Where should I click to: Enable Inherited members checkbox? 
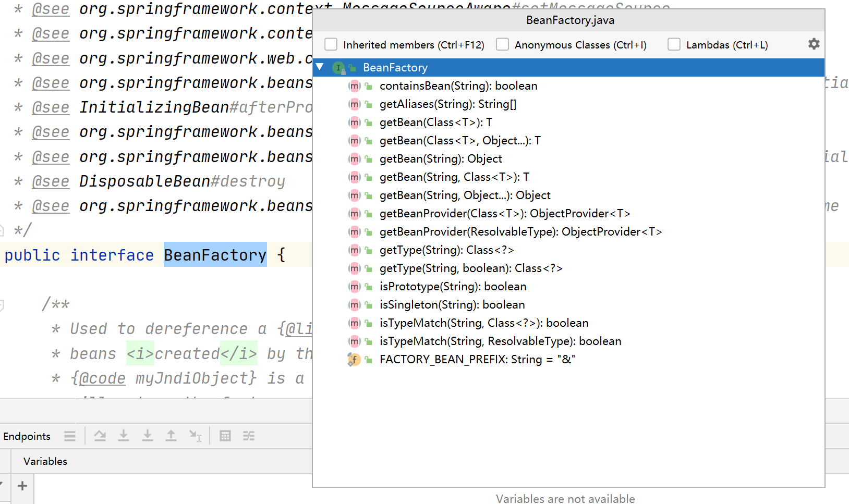coord(331,44)
